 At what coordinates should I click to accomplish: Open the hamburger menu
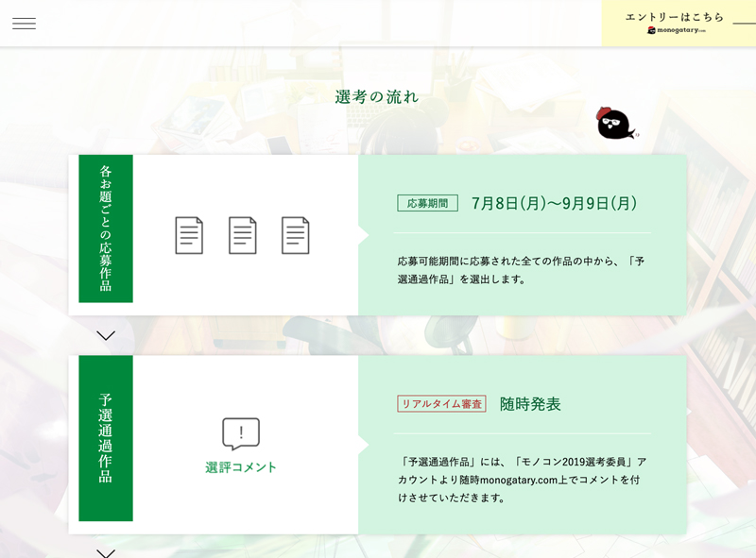pyautogui.click(x=24, y=24)
